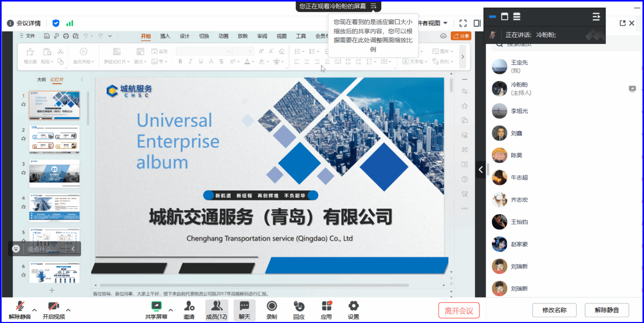Select participant 牛志超 in member list
The image size is (644, 323).
pyautogui.click(x=519, y=178)
